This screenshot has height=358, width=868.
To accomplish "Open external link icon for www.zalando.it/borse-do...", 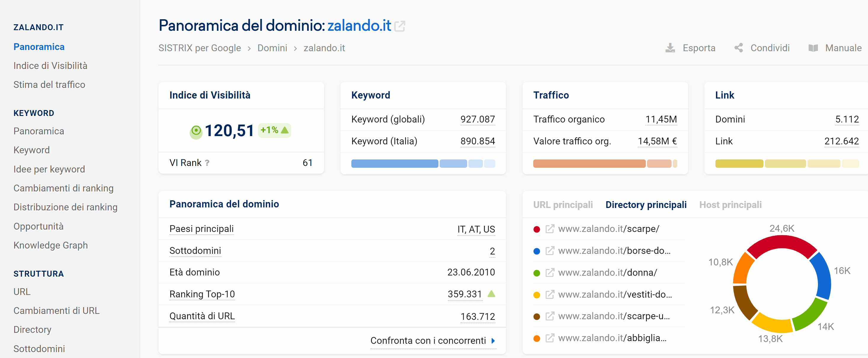I will [x=550, y=251].
